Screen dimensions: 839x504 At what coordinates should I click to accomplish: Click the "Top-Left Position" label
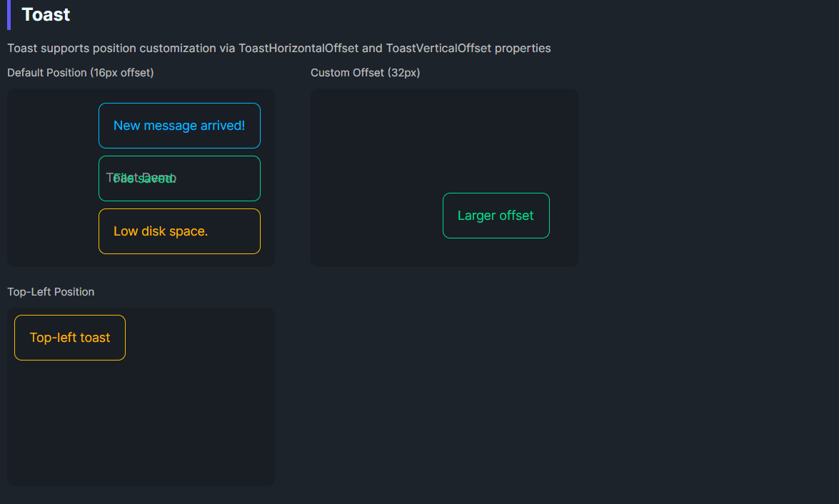coord(51,292)
